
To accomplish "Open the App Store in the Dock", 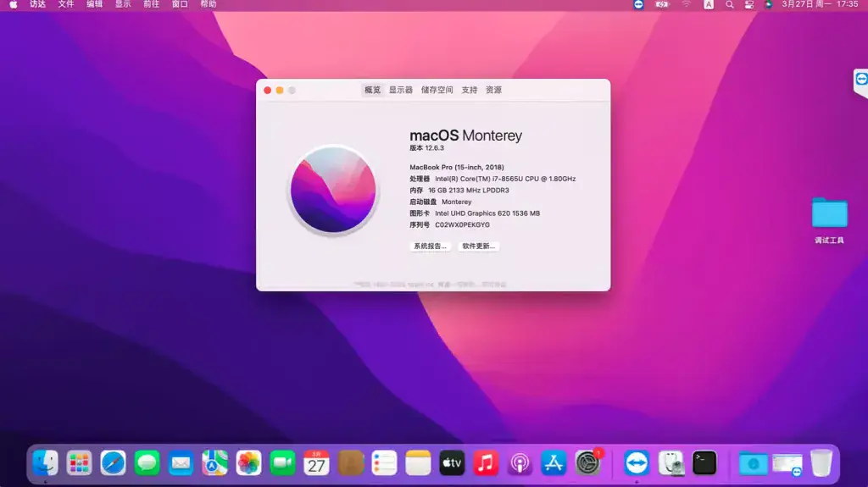I will click(x=554, y=463).
